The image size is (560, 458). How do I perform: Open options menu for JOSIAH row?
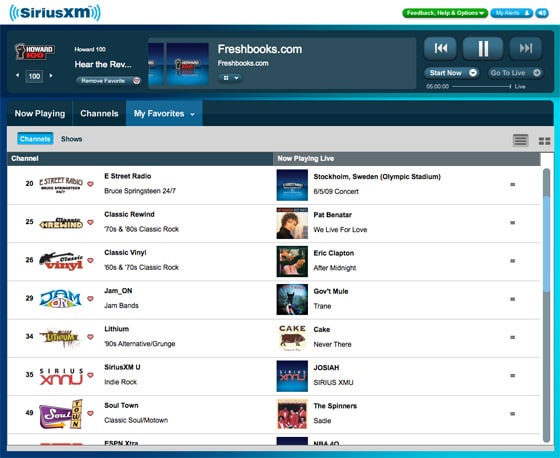pyautogui.click(x=512, y=376)
